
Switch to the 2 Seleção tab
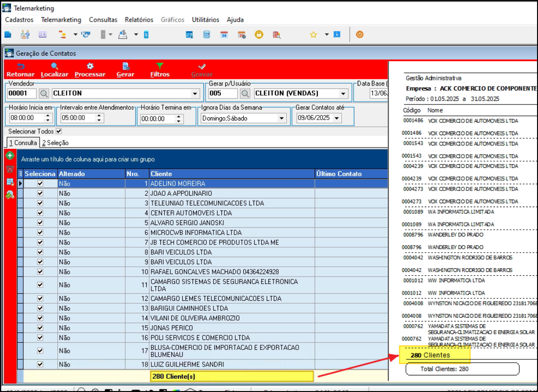point(55,143)
